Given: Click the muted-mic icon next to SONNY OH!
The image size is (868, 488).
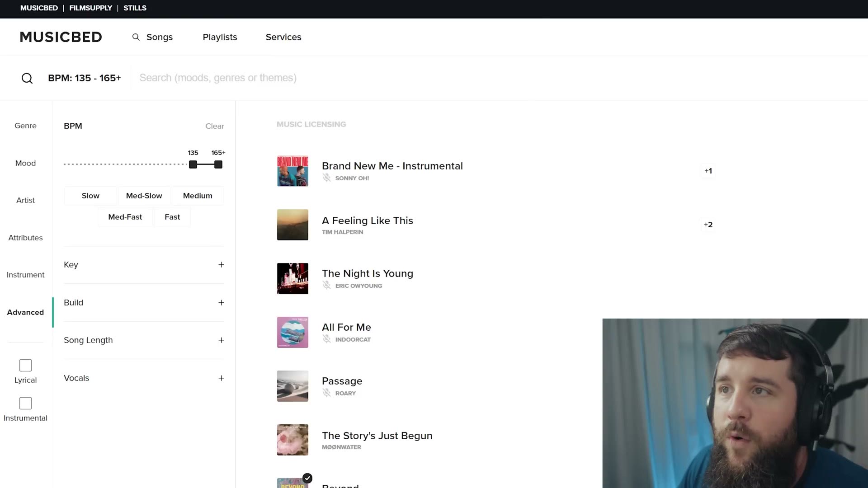Looking at the screenshot, I should [x=326, y=178].
